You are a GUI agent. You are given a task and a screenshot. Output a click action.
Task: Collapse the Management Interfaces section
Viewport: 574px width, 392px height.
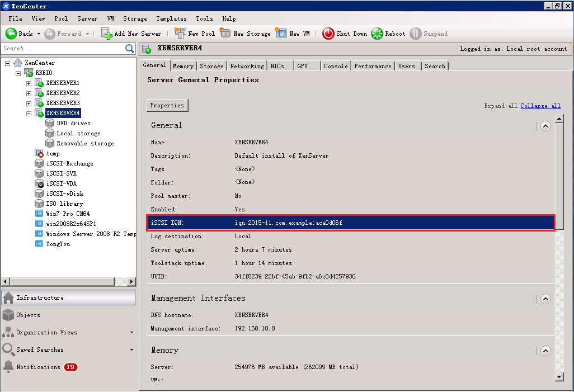pyautogui.click(x=545, y=299)
